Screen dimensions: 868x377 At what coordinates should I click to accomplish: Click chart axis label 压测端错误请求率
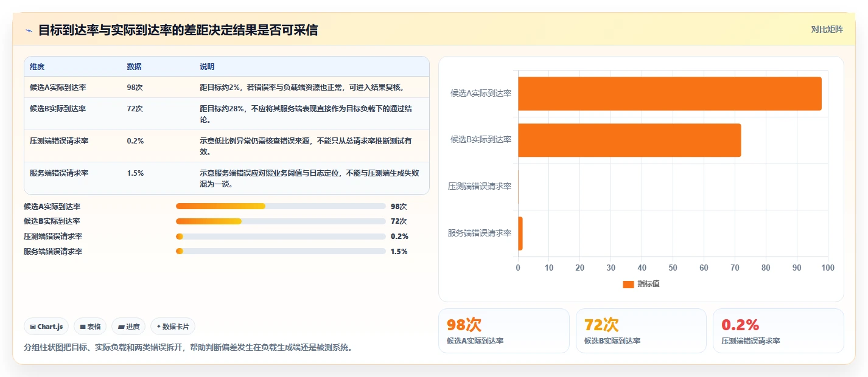pyautogui.click(x=480, y=186)
